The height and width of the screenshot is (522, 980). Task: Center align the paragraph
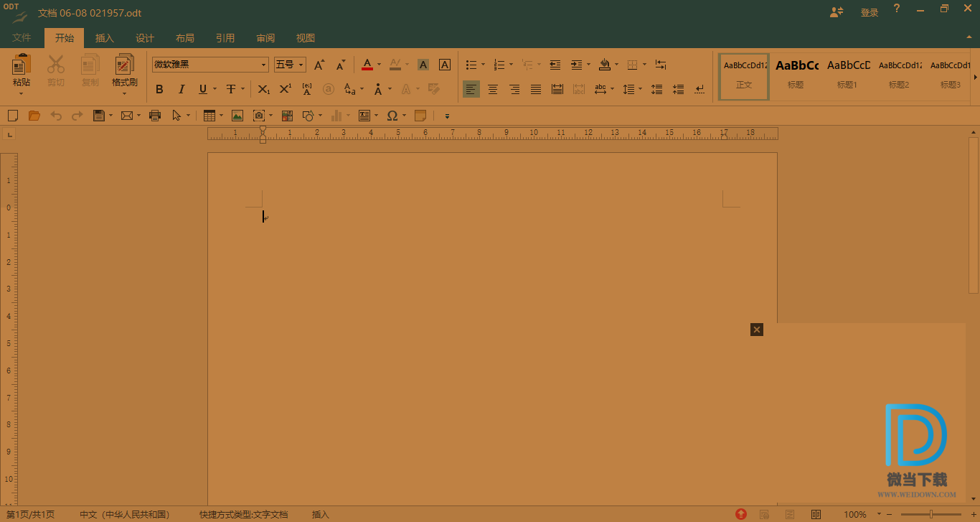point(493,89)
